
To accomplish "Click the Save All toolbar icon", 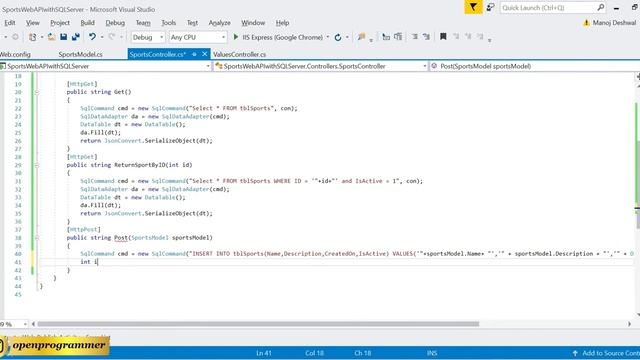I will pos(76,37).
